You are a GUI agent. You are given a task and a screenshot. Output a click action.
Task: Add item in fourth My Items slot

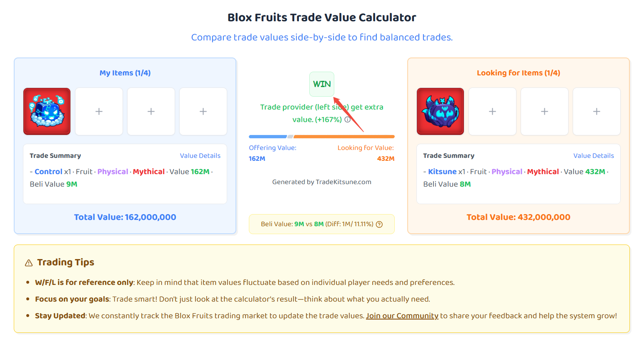click(203, 111)
